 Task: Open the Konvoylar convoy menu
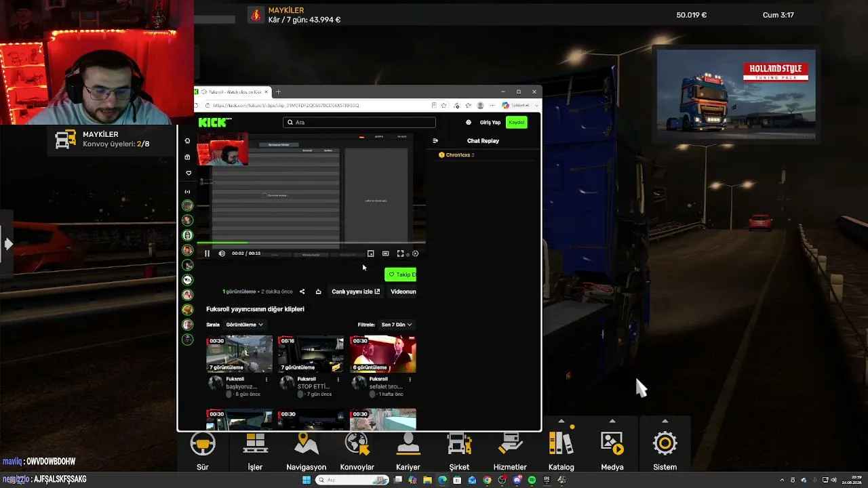pyautogui.click(x=357, y=451)
